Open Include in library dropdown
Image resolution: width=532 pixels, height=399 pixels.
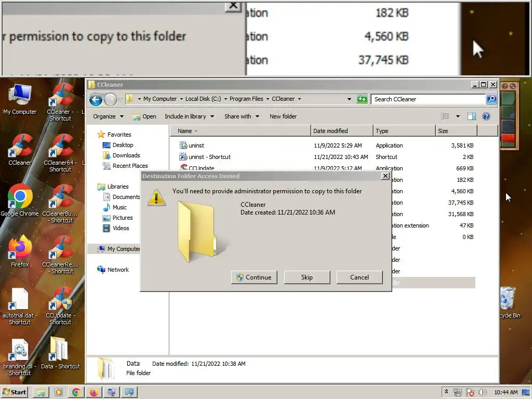point(189,116)
